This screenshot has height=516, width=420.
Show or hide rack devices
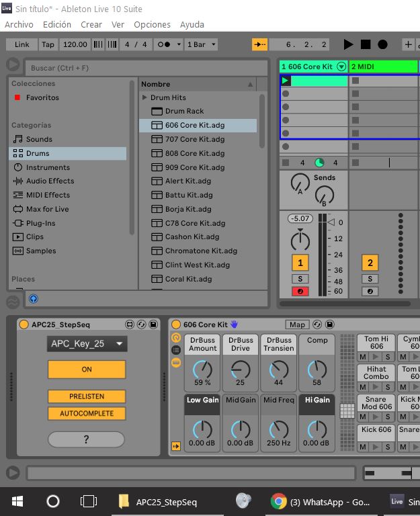coord(176,363)
